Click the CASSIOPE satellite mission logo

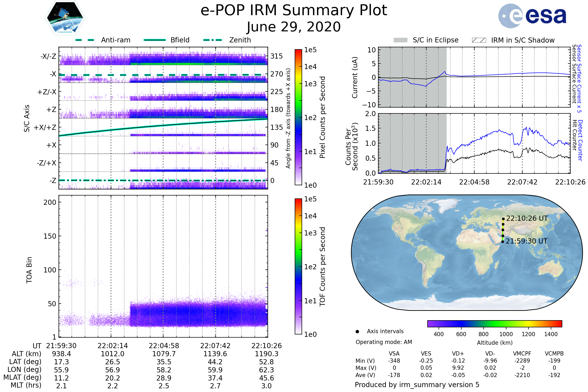(65, 18)
